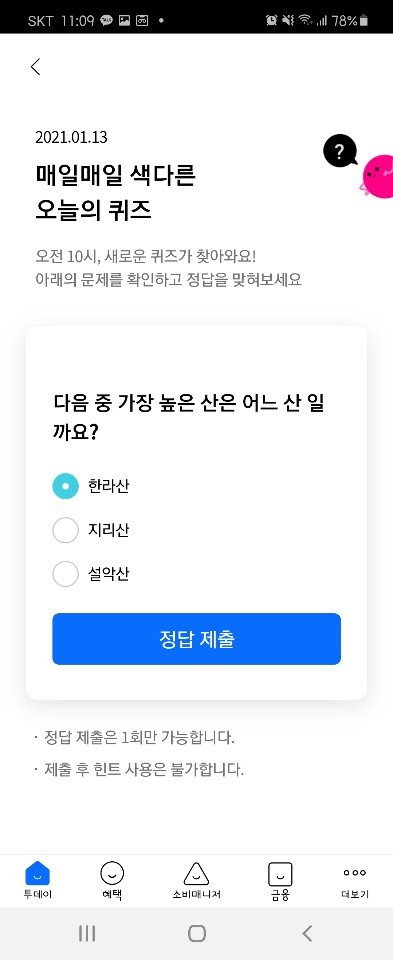This screenshot has width=393, height=960.
Task: Tap the back arrow at top
Action: click(x=36, y=67)
